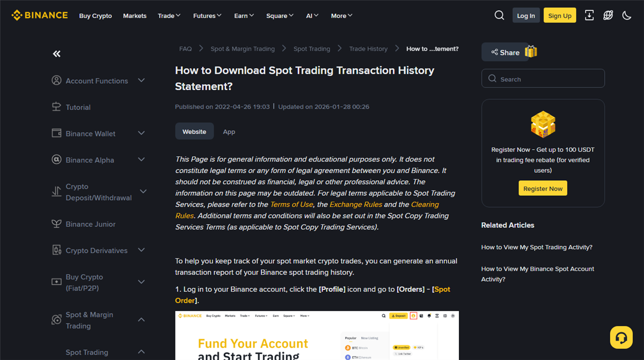Click the Crypto Derivatives icon

[56, 250]
